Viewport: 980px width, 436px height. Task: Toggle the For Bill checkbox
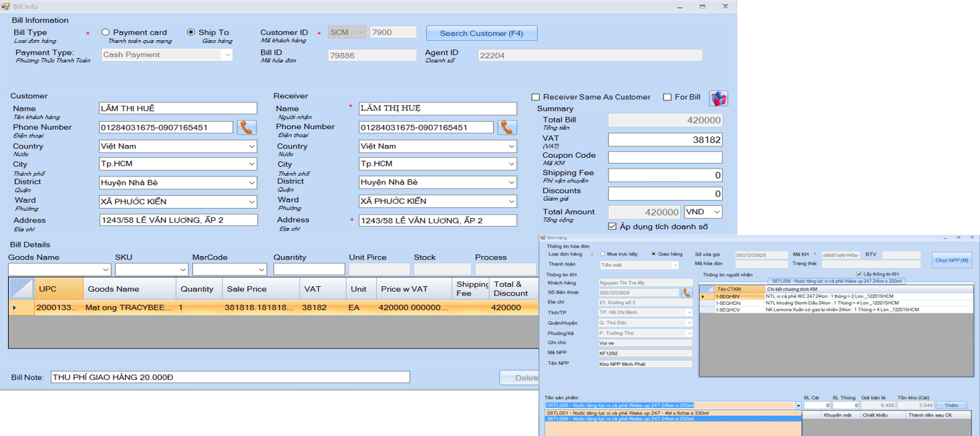[x=667, y=97]
